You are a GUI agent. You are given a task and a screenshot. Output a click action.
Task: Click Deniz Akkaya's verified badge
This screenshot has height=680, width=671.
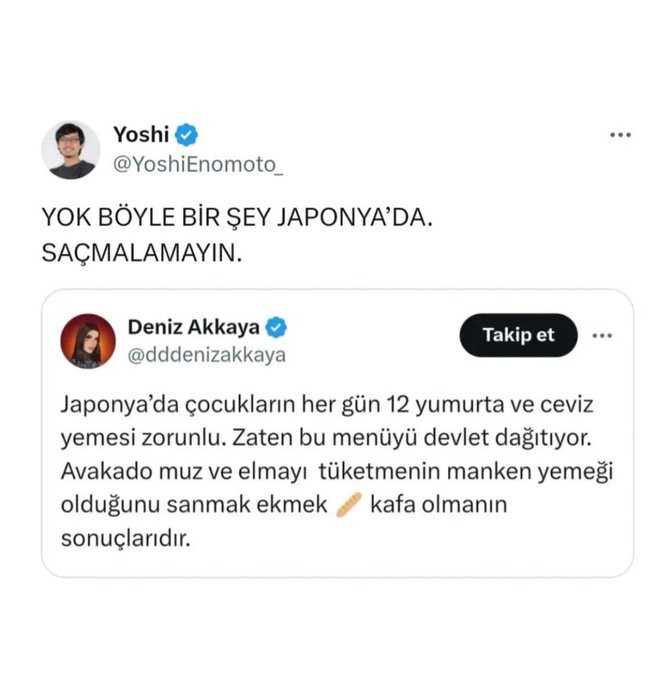coord(276,327)
